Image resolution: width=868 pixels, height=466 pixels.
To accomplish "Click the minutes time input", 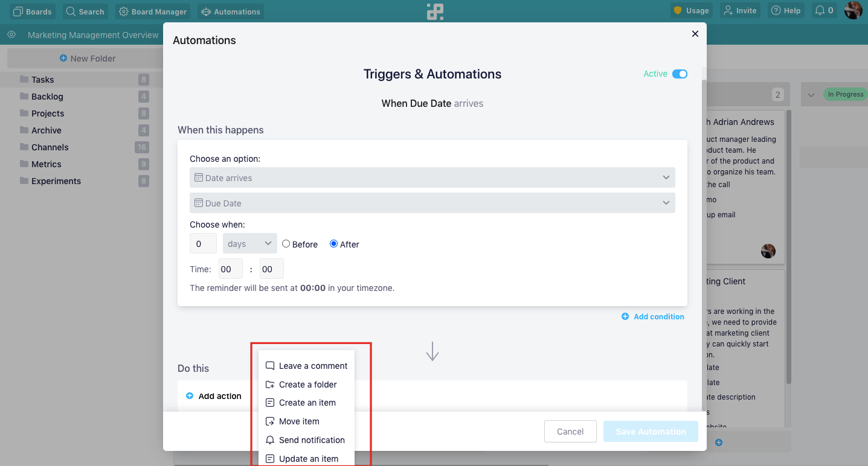I will pos(272,269).
